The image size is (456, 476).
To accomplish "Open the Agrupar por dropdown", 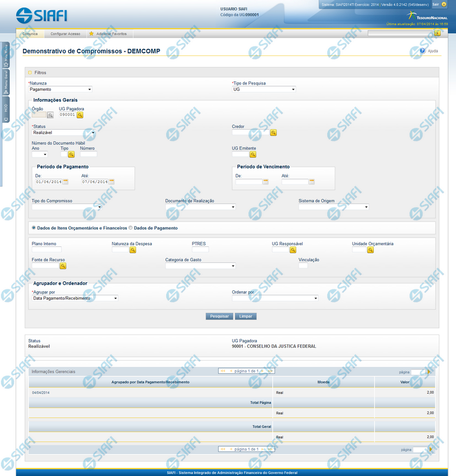I will (75, 298).
